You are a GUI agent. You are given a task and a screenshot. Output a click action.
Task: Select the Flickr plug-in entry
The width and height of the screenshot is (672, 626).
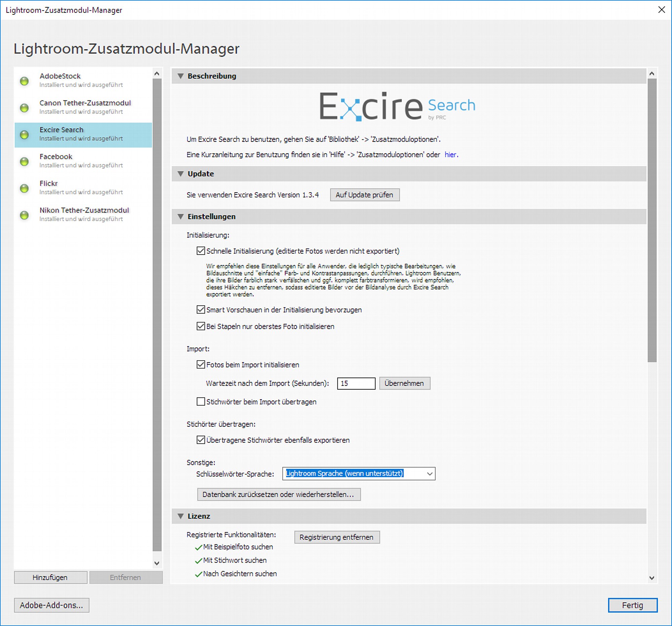pyautogui.click(x=83, y=188)
